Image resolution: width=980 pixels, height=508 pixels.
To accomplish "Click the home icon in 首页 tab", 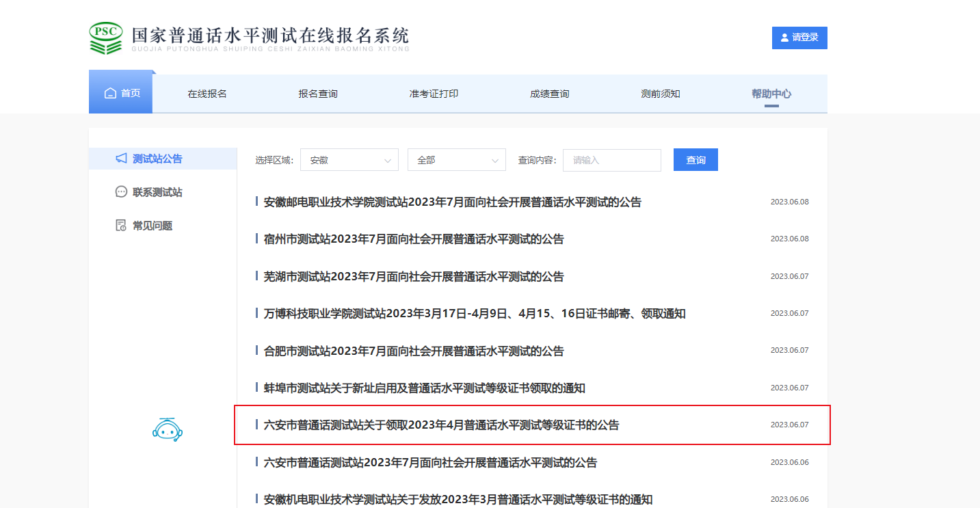I will pyautogui.click(x=110, y=93).
